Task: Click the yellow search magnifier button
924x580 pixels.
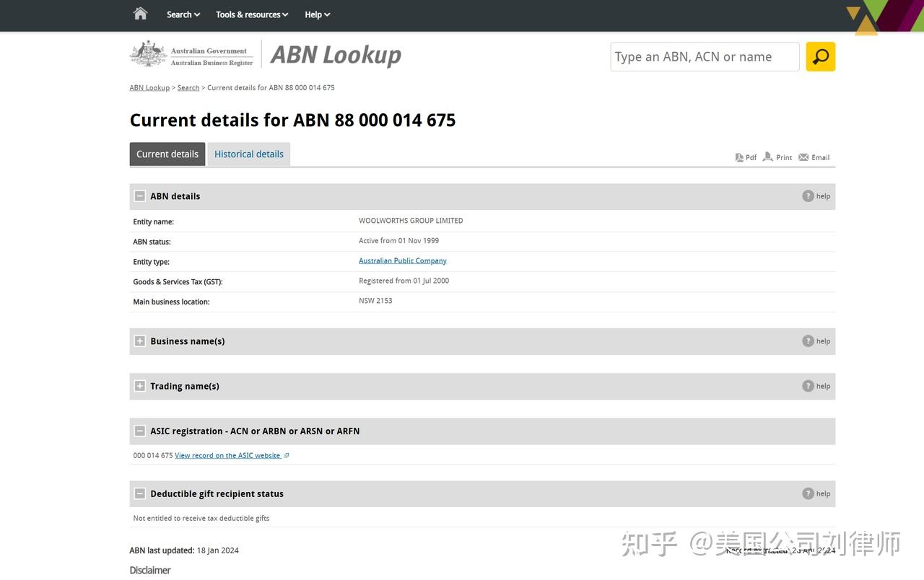Action: pos(821,57)
